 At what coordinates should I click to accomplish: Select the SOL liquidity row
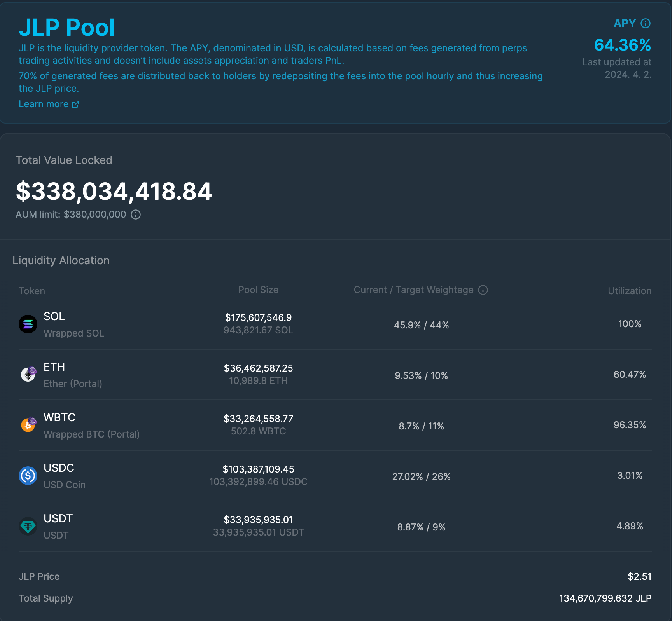click(336, 324)
